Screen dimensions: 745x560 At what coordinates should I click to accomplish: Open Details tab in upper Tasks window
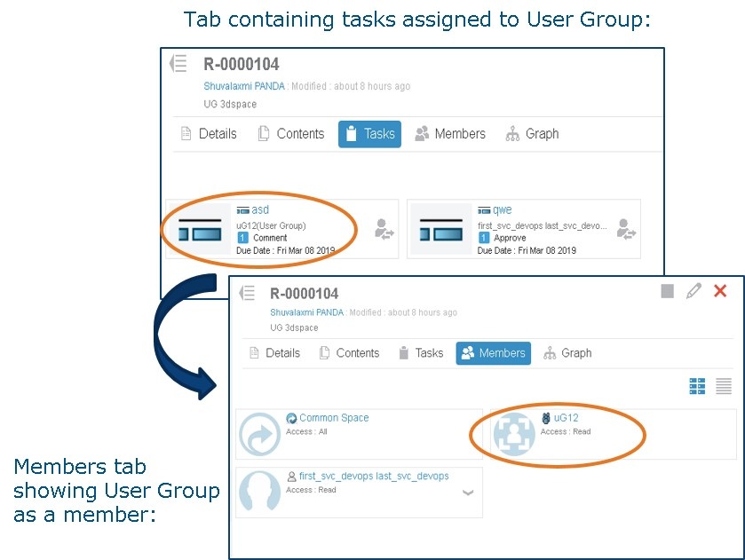(x=209, y=134)
